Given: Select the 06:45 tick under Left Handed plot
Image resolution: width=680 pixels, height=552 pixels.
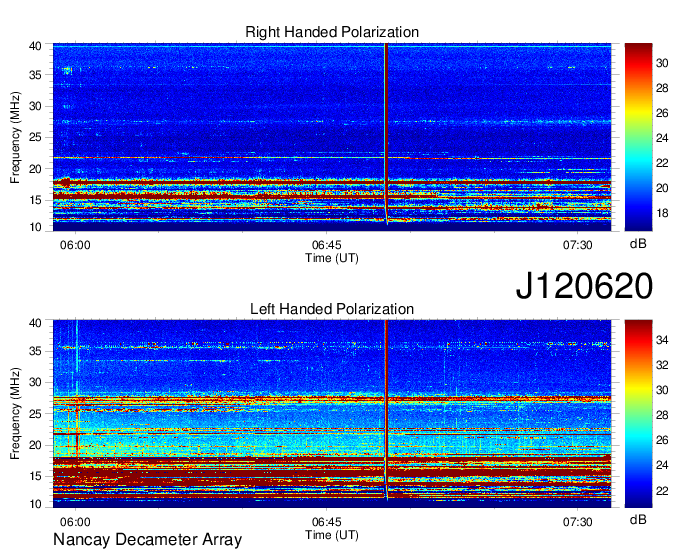Looking at the screenshot, I should tap(327, 522).
